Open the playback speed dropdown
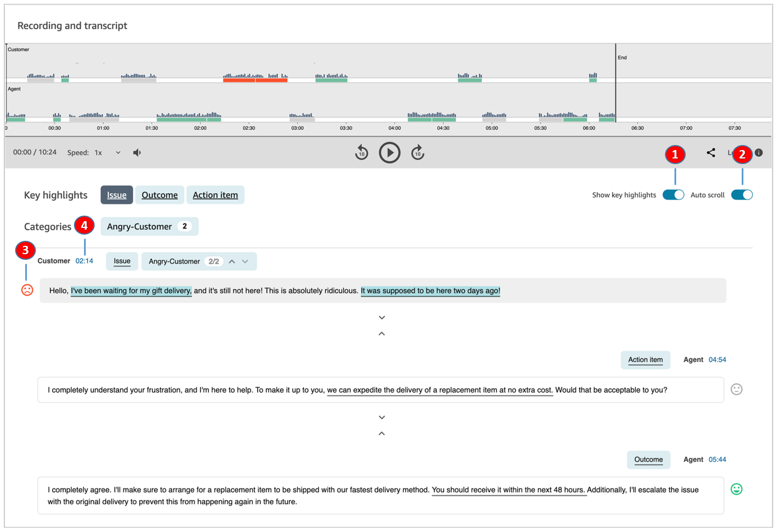This screenshot has width=777, height=532. point(118,152)
